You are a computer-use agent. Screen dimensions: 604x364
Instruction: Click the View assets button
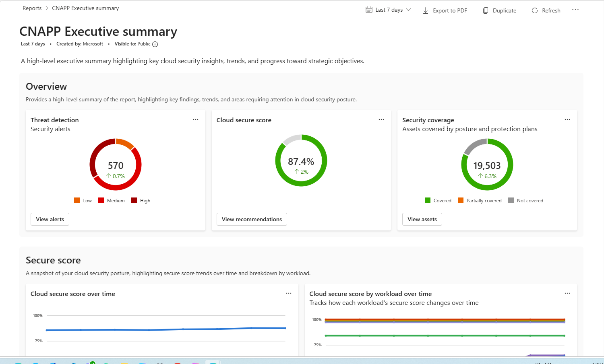[422, 219]
